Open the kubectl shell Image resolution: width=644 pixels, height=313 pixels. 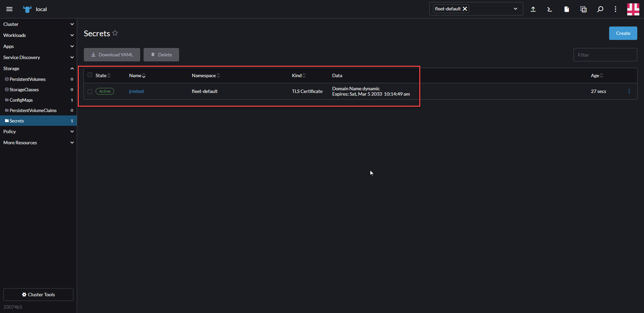point(549,9)
